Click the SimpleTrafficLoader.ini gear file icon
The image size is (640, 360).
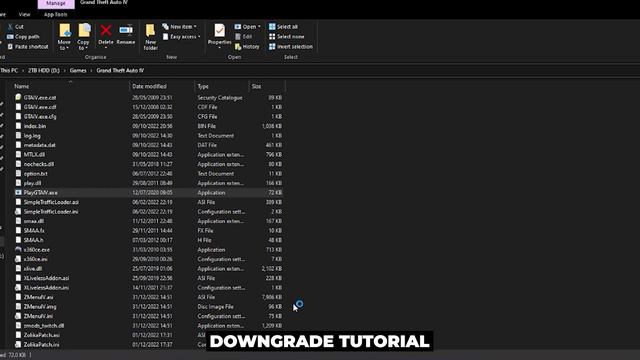[x=18, y=211]
